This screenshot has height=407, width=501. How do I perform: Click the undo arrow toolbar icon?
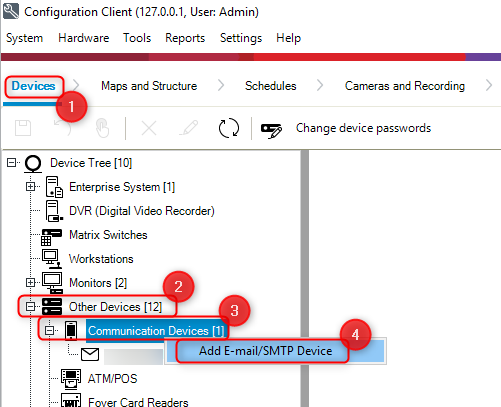click(x=63, y=128)
